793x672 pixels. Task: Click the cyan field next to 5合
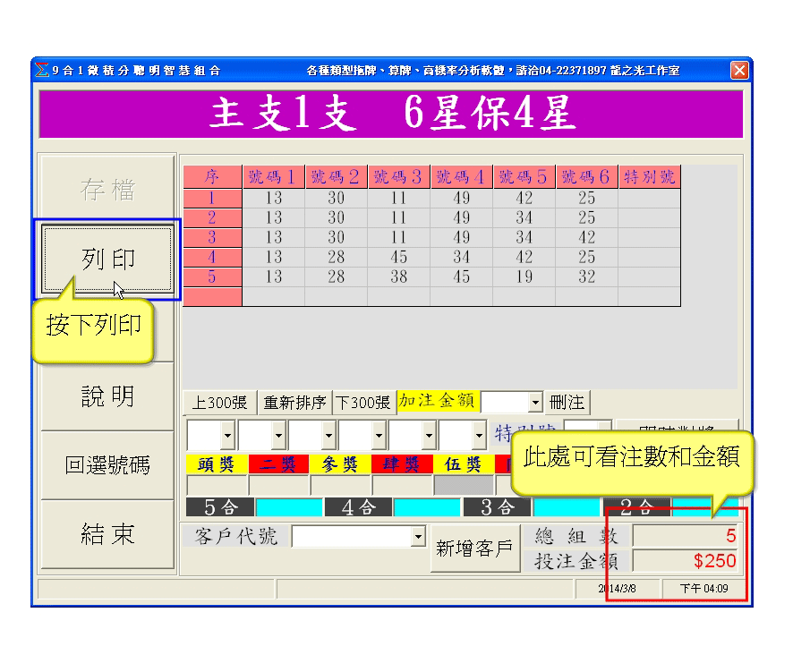click(x=288, y=507)
